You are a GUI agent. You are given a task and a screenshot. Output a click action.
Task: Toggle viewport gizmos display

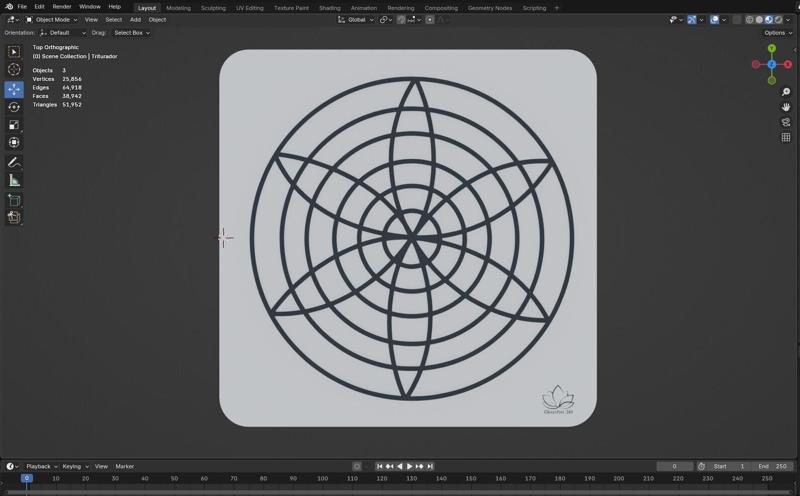pyautogui.click(x=692, y=20)
